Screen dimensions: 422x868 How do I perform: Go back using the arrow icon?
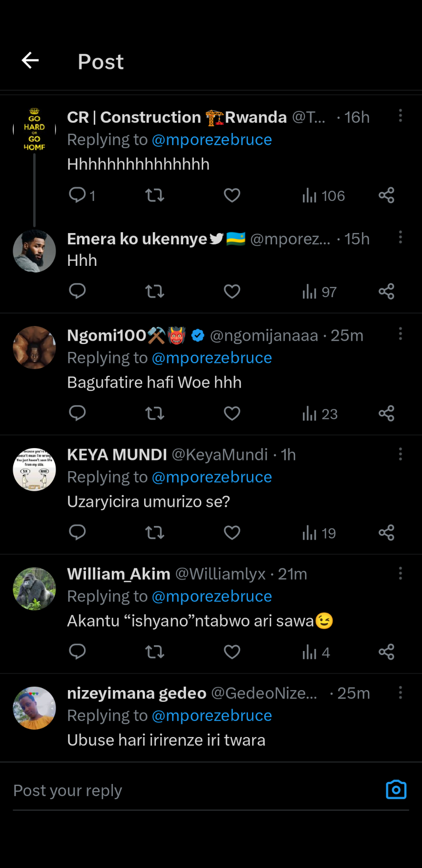coord(30,61)
